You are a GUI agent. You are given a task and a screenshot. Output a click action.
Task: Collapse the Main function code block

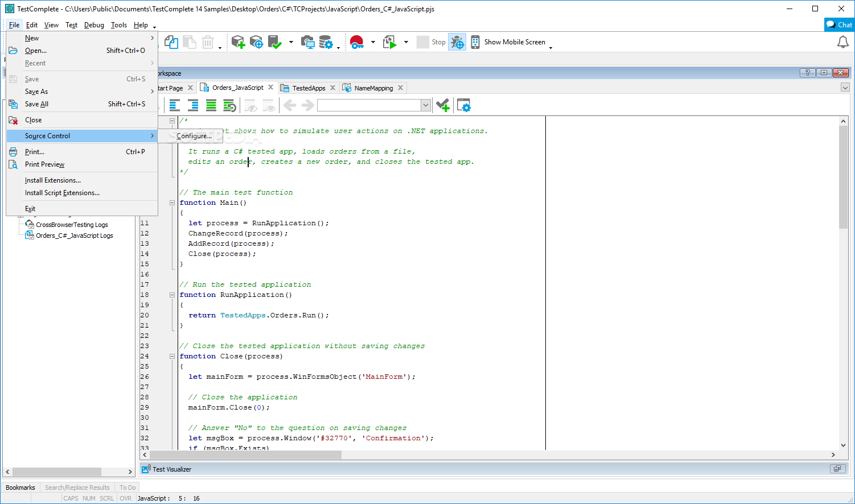[172, 203]
